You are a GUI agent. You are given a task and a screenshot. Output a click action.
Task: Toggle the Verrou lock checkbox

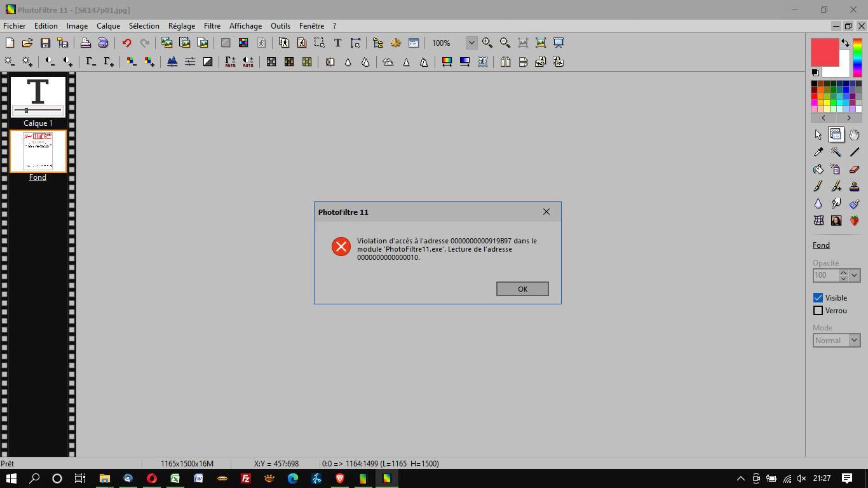[818, 311]
